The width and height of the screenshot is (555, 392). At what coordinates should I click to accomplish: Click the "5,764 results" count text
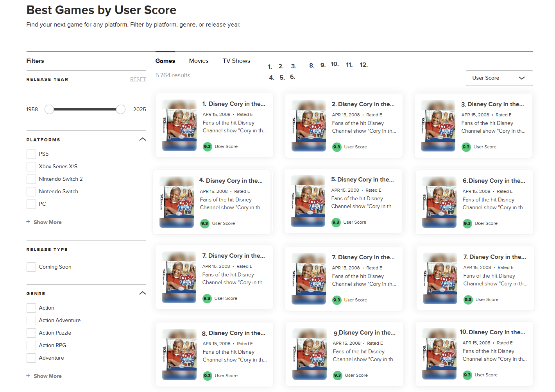[x=173, y=75]
